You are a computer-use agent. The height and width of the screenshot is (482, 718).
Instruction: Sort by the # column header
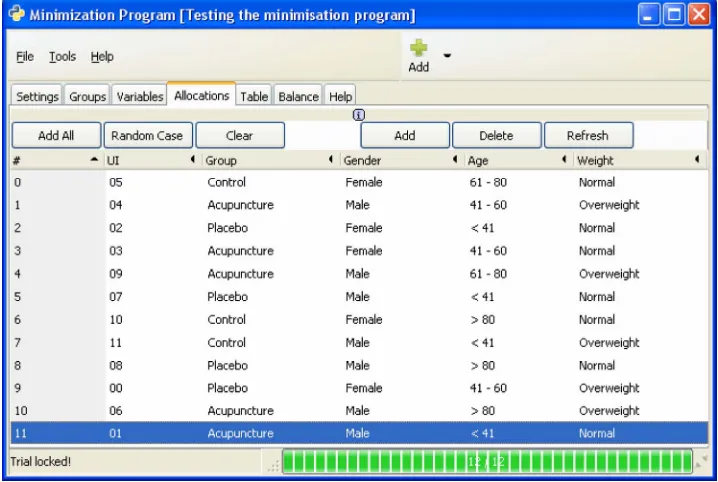point(57,160)
